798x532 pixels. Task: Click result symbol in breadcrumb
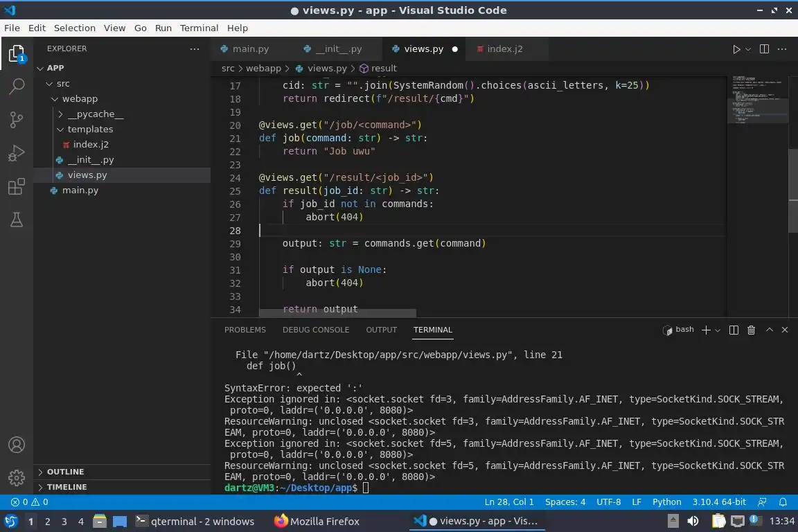click(x=378, y=68)
